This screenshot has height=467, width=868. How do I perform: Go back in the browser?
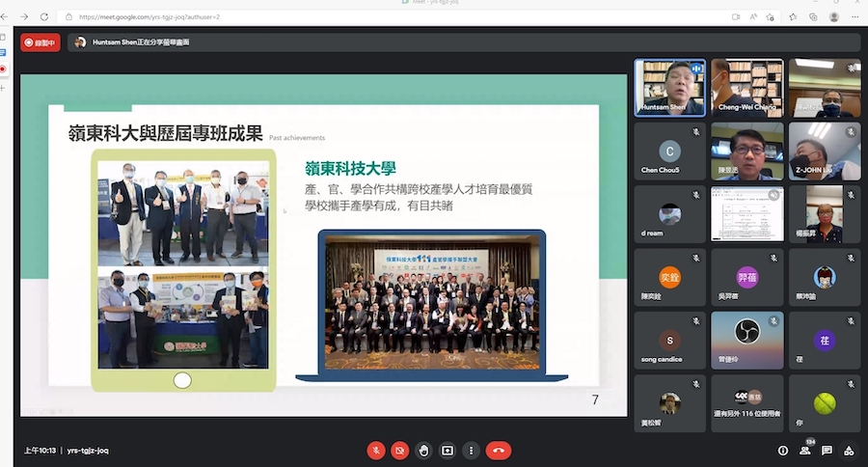5,17
